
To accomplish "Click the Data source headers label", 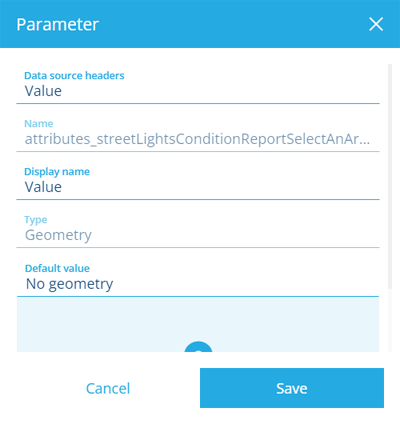I will coord(74,76).
